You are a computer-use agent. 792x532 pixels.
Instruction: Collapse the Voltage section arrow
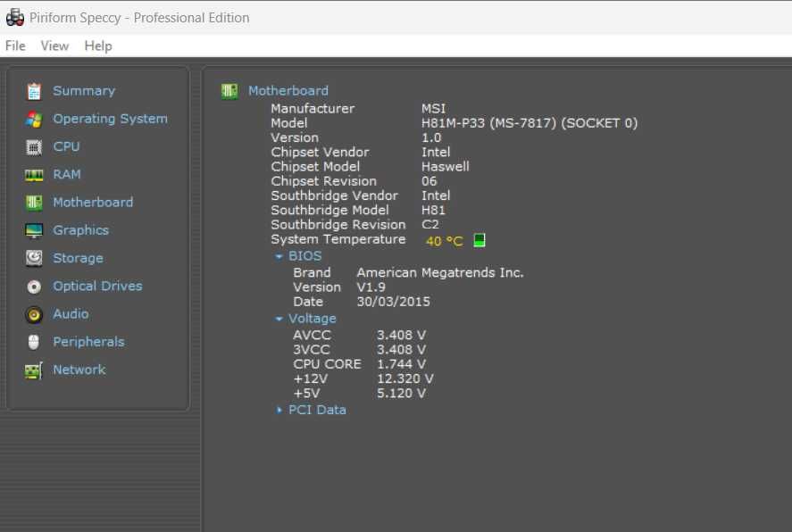279,319
